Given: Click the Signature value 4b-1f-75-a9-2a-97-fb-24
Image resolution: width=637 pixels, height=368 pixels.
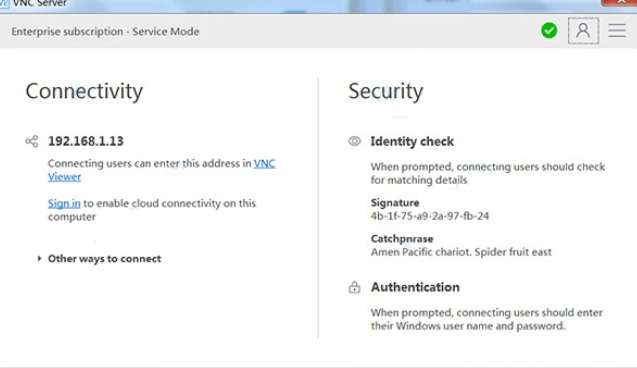Looking at the screenshot, I should click(430, 216).
